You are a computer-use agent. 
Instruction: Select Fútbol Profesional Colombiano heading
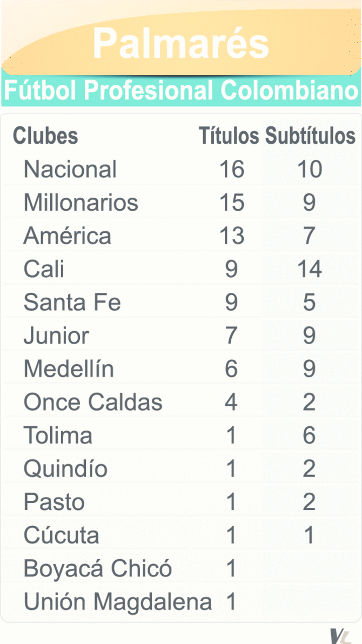coord(181,90)
